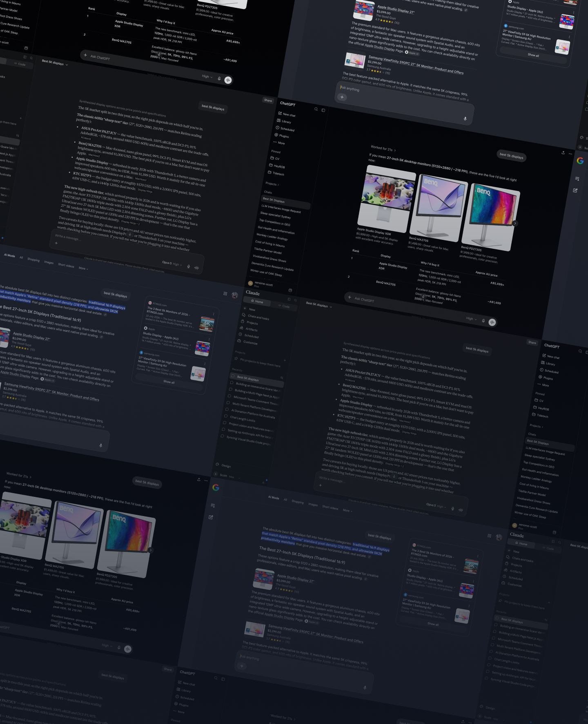Click Show all under sources in the complete Google window
588x724 pixels.
433,624
